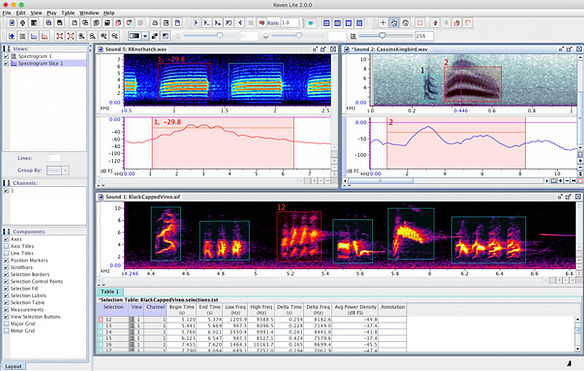The image size is (584, 371).
Task: Click the up-arrow icon in the file toolbar
Action: coord(23,23)
